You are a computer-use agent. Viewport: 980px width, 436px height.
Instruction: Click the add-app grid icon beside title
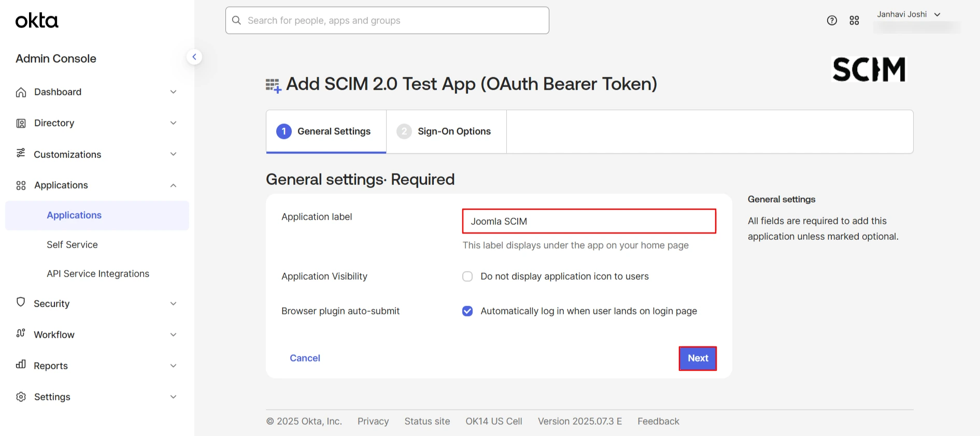coord(274,85)
